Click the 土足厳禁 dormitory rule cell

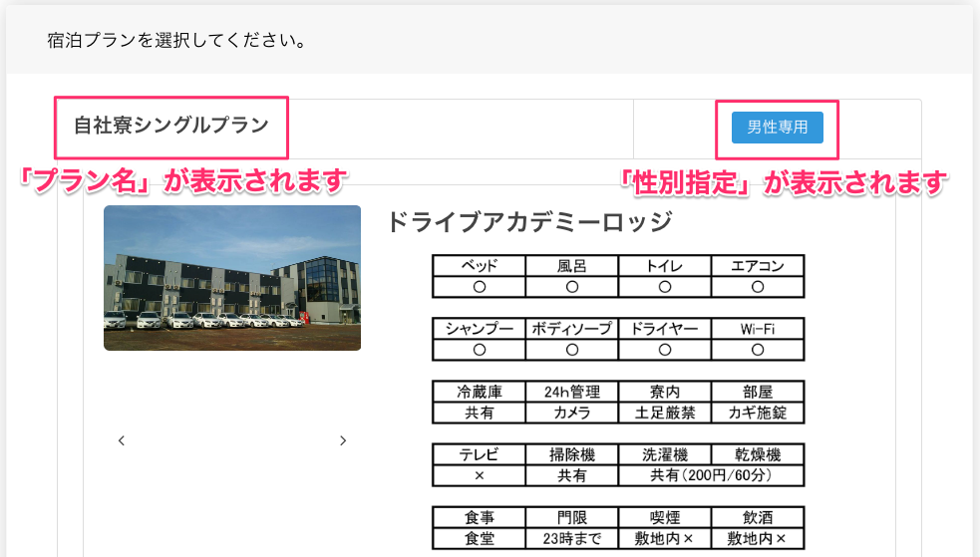coord(664,413)
